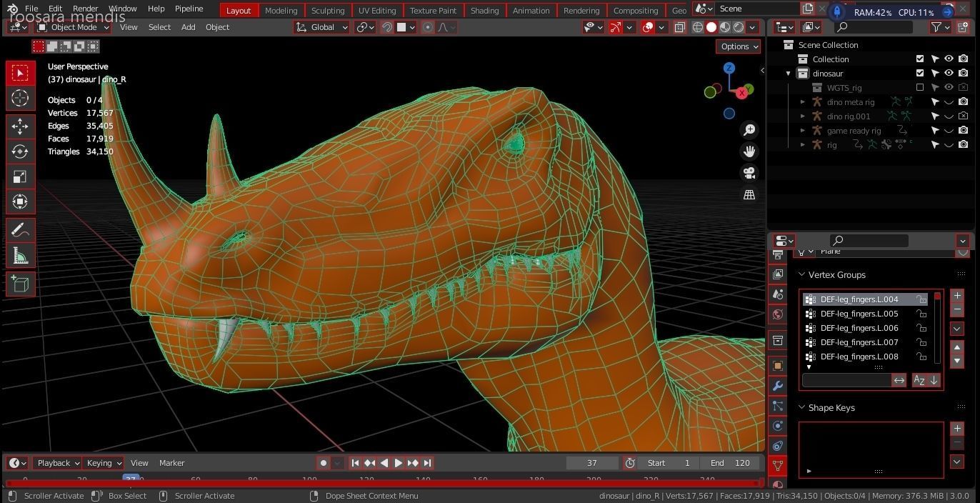The height and width of the screenshot is (503, 980).
Task: Open the Particles properties tab
Action: [778, 406]
